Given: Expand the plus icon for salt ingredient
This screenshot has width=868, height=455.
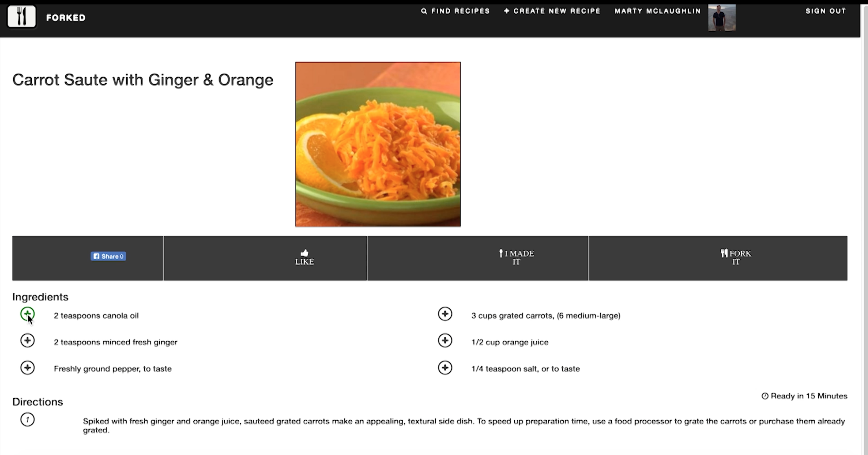Looking at the screenshot, I should pyautogui.click(x=445, y=367).
